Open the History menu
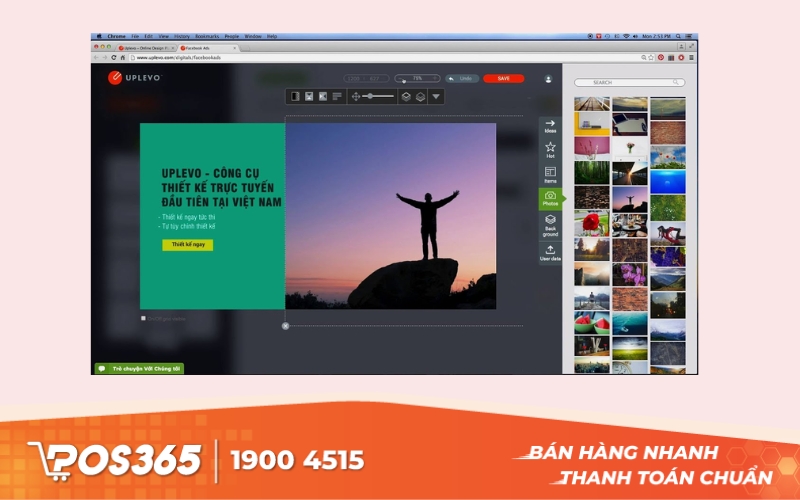This screenshot has width=800, height=500. pos(182,36)
